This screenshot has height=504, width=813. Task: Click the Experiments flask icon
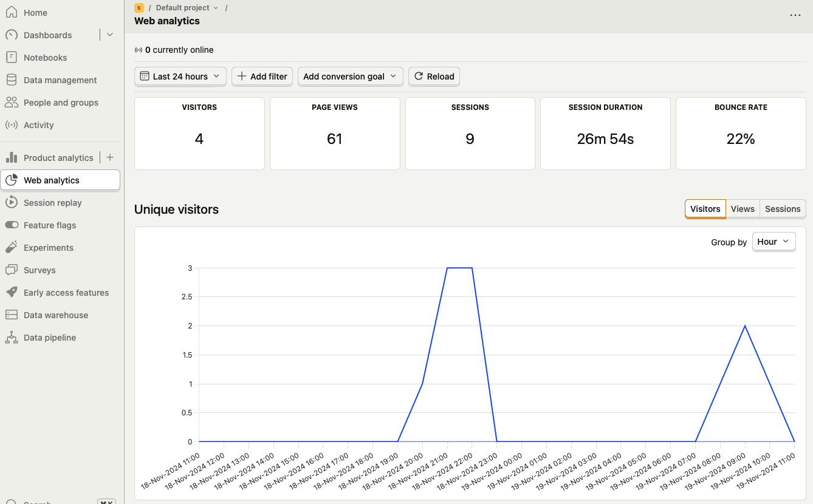(12, 248)
